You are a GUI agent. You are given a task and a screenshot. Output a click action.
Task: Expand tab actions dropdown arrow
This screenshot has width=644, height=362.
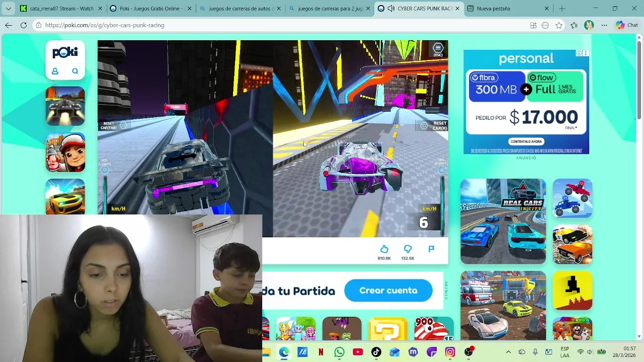click(8, 9)
